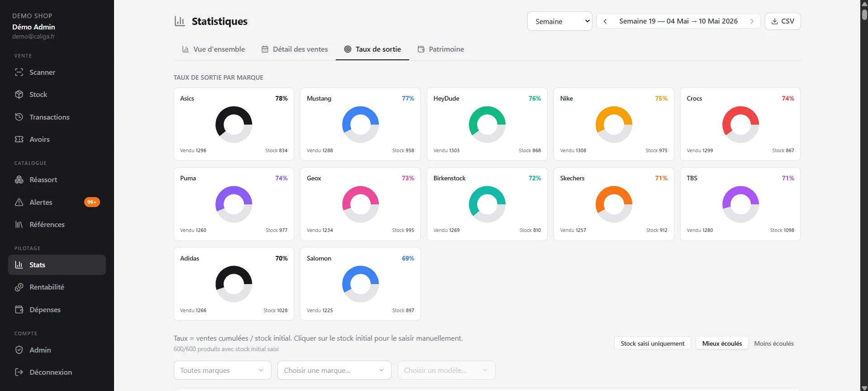Open the Admin account page link

[x=57, y=350]
